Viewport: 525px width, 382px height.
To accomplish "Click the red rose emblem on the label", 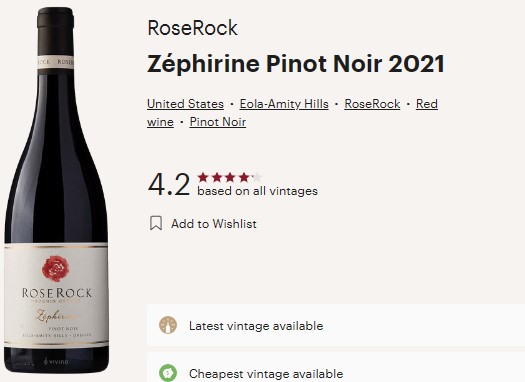I will tap(56, 268).
